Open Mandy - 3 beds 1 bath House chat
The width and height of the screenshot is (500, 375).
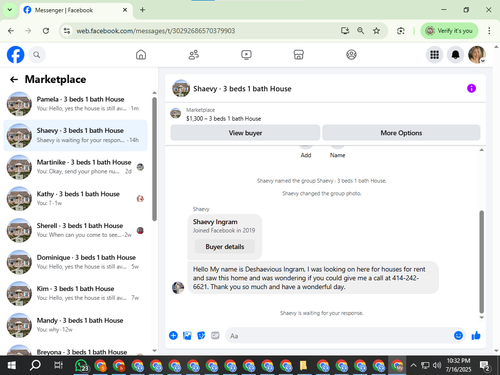tap(75, 325)
